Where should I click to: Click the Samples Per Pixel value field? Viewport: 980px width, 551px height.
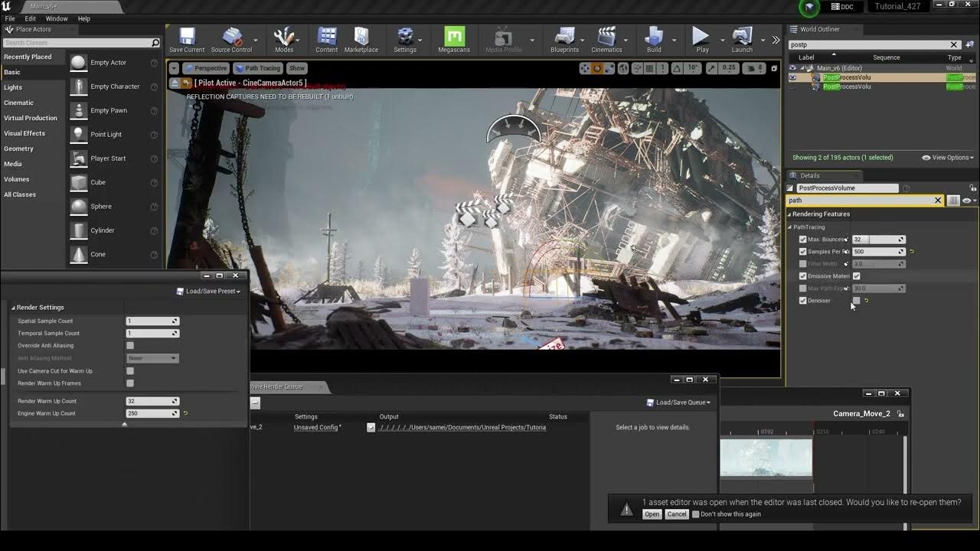[x=879, y=252]
